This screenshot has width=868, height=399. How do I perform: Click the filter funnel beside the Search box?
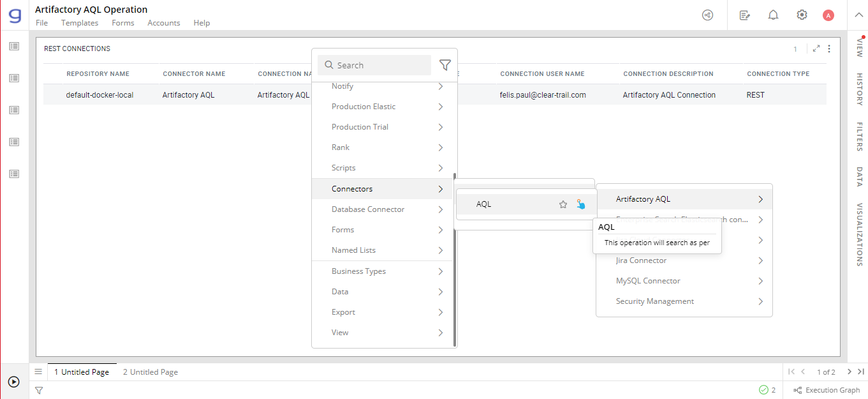(x=445, y=65)
